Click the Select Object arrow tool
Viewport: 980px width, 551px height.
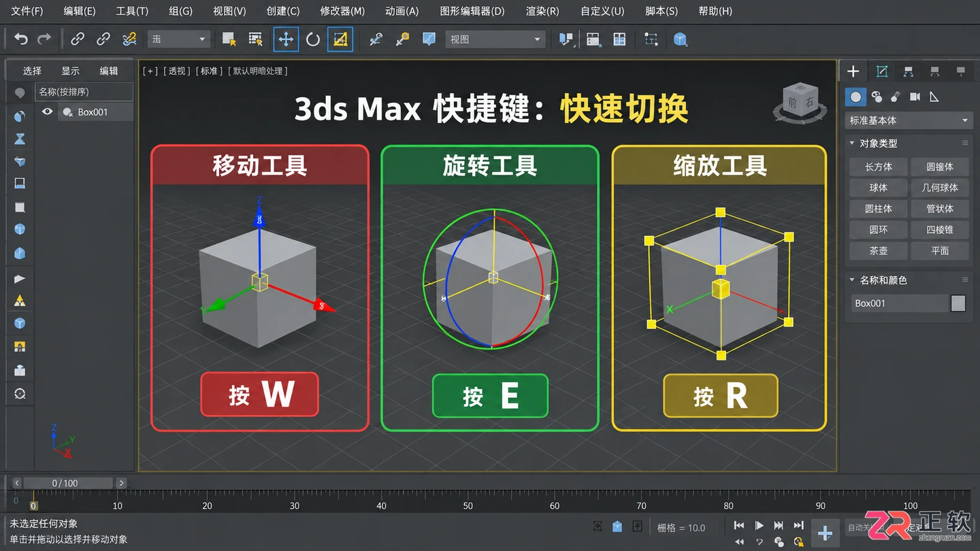click(x=229, y=39)
